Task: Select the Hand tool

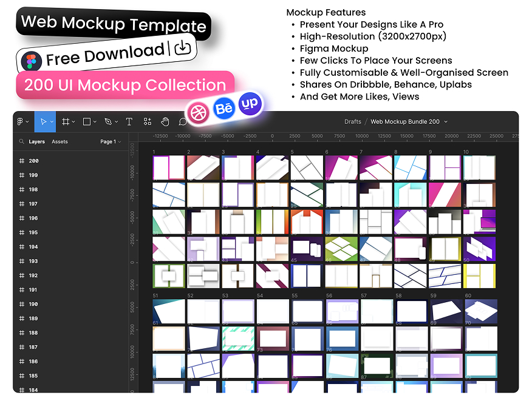Action: [165, 122]
